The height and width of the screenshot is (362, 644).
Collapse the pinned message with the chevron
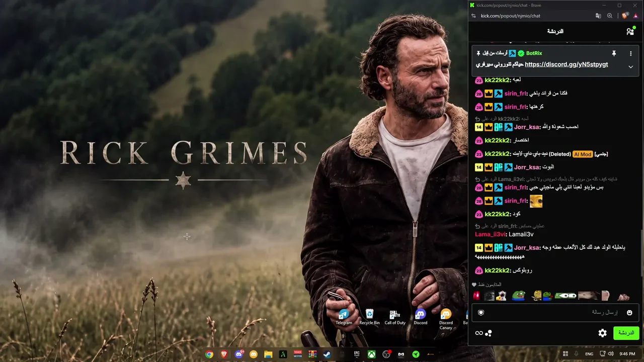630,66
